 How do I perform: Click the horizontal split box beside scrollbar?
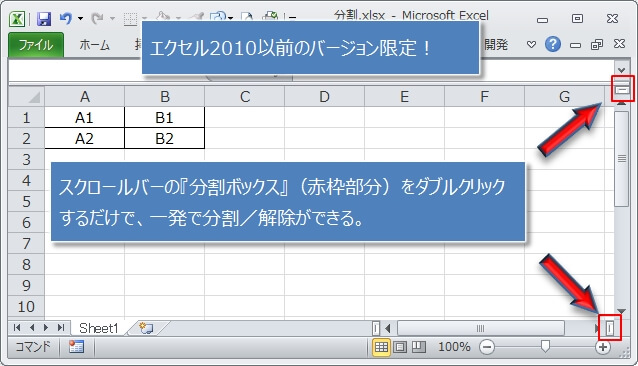[610, 327]
